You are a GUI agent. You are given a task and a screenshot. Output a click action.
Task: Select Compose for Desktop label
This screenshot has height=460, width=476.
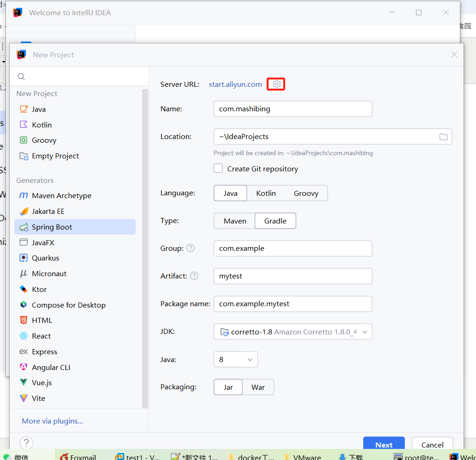pos(69,305)
